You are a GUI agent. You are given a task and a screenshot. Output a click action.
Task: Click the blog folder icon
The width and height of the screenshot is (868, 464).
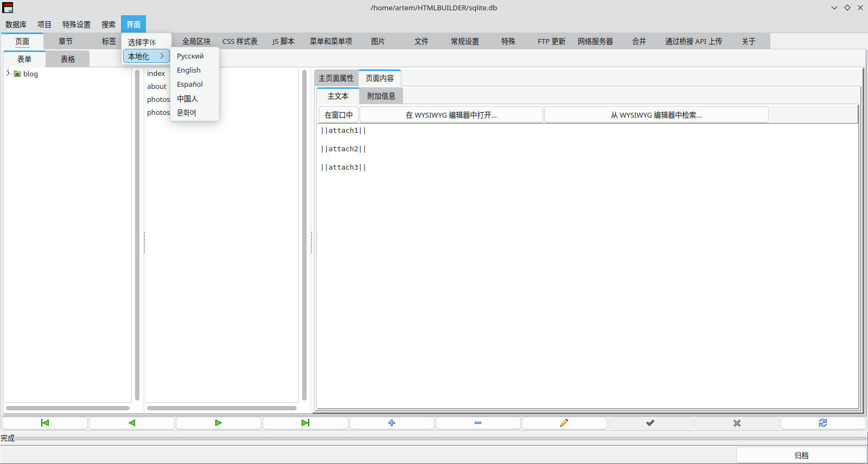17,74
